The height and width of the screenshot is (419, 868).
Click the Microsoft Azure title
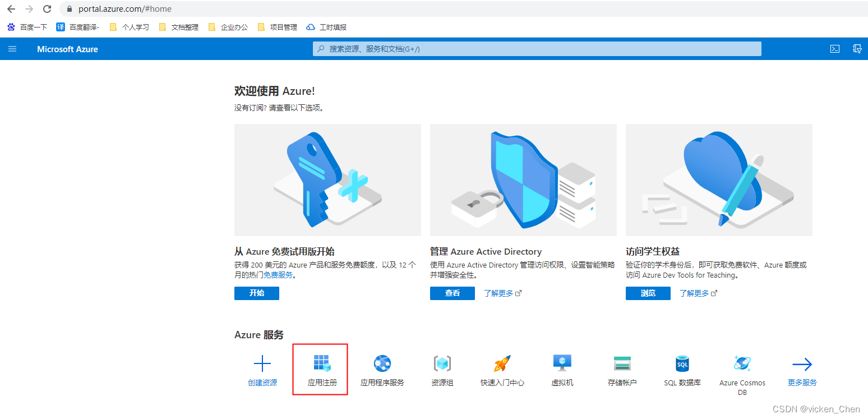pos(67,49)
